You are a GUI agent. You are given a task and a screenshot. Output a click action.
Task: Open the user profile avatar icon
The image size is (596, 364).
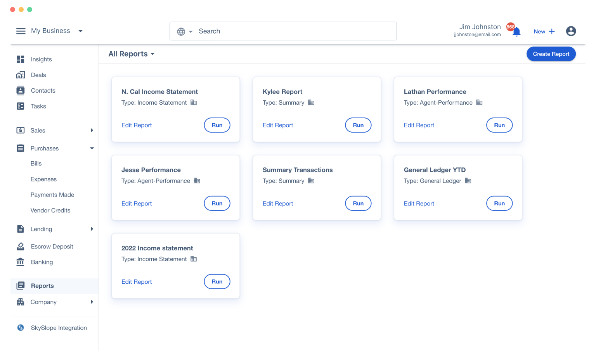point(571,31)
